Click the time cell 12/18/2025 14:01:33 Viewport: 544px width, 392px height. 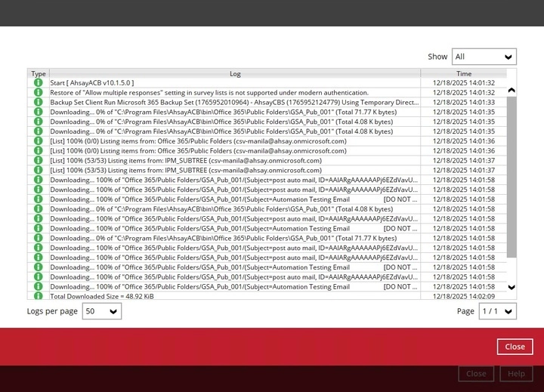pyautogui.click(x=464, y=102)
